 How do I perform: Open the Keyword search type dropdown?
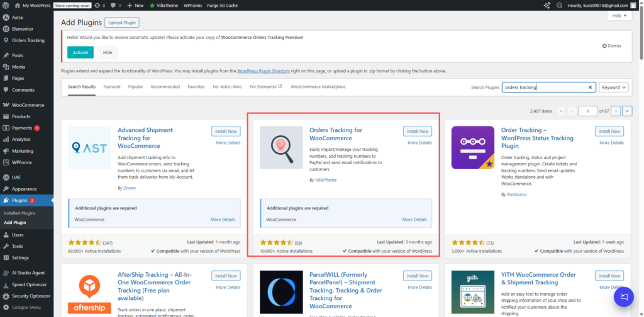point(614,87)
